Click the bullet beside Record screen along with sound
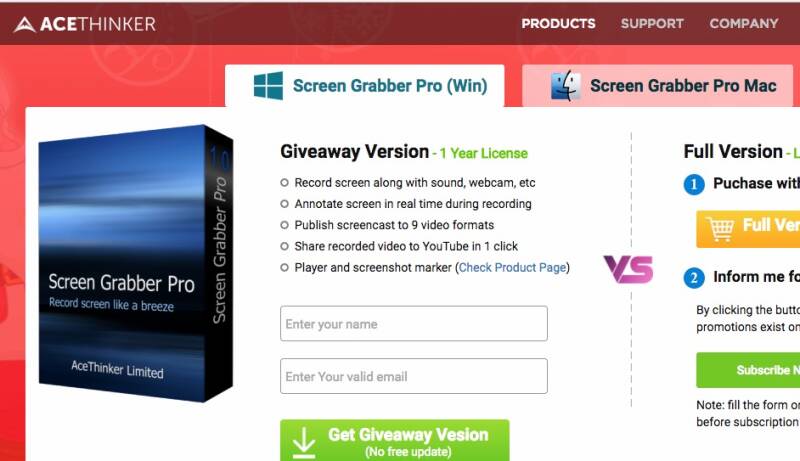The image size is (800, 461). (x=285, y=183)
